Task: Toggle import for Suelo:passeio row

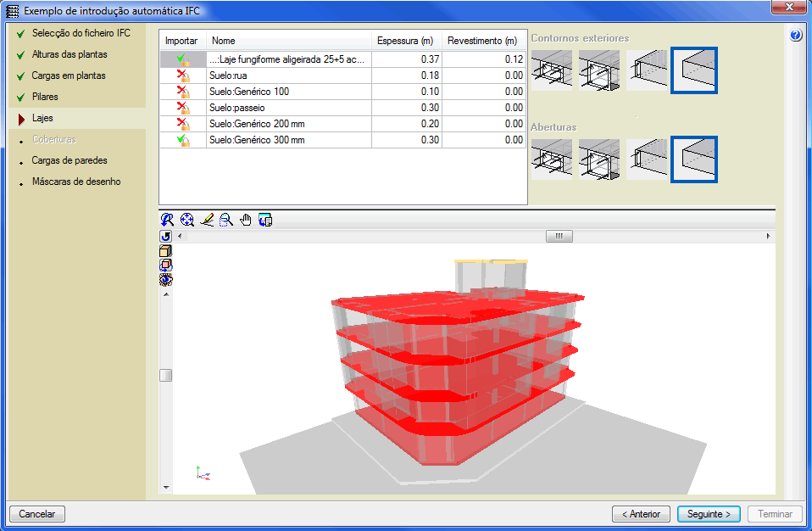Action: [183, 108]
